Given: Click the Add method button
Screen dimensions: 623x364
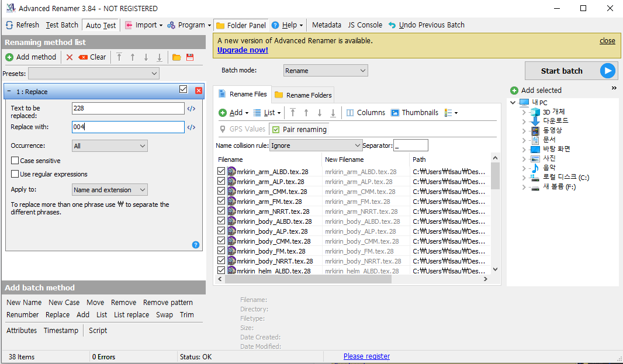Looking at the screenshot, I should pos(31,57).
